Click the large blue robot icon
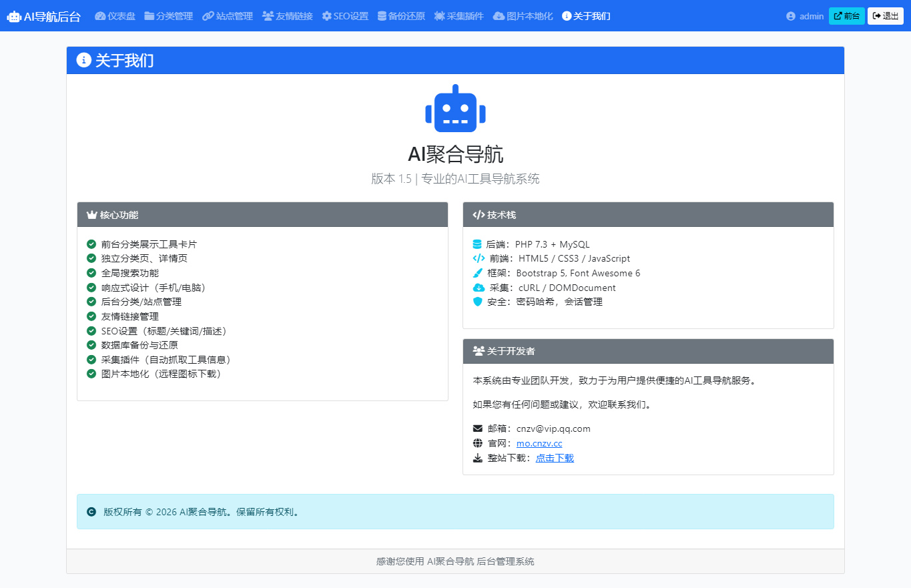The width and height of the screenshot is (911, 588). click(x=455, y=109)
